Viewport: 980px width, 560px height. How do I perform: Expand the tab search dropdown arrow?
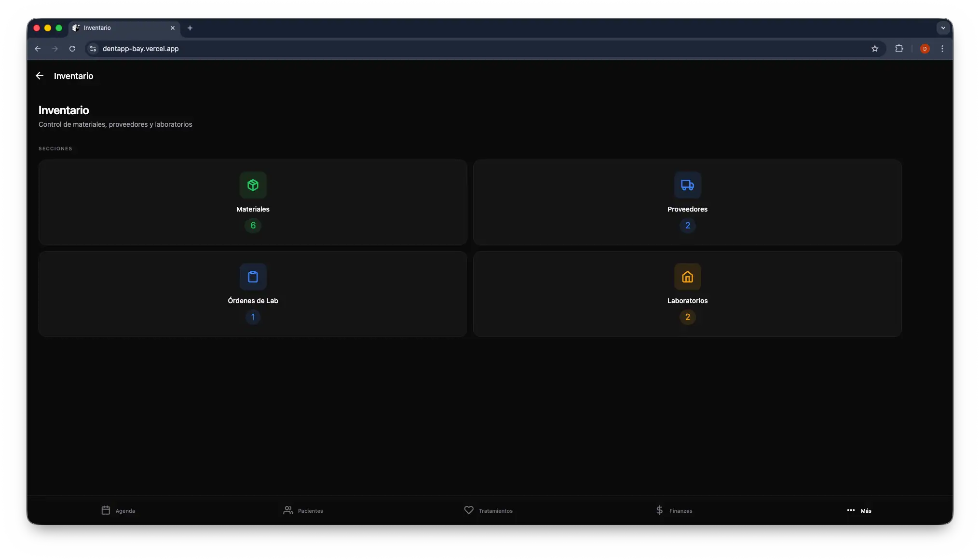943,28
